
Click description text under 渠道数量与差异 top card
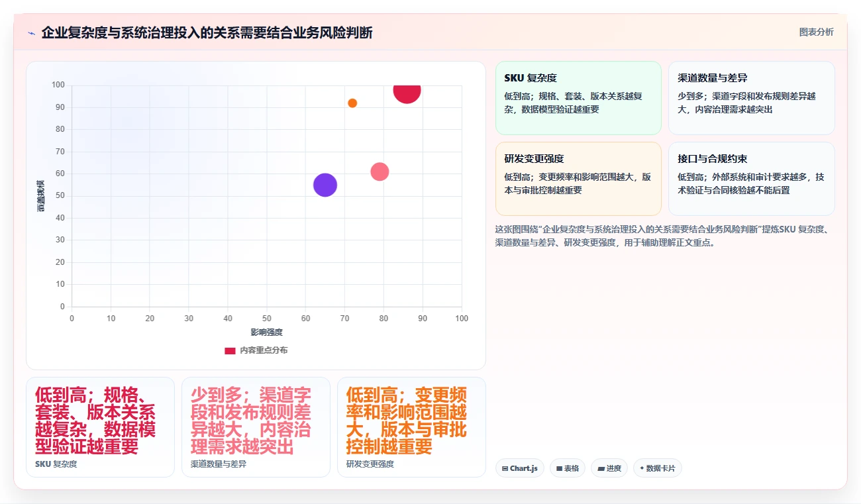(747, 103)
